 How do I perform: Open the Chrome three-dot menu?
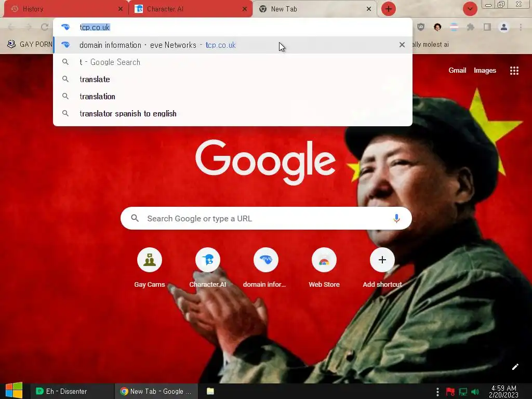coord(521,27)
